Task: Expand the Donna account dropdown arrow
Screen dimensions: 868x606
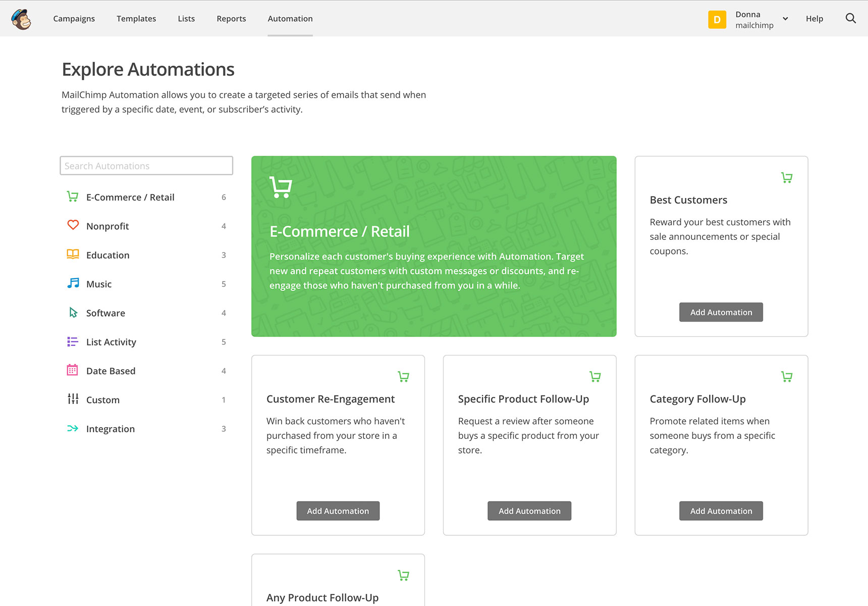Action: pyautogui.click(x=785, y=19)
